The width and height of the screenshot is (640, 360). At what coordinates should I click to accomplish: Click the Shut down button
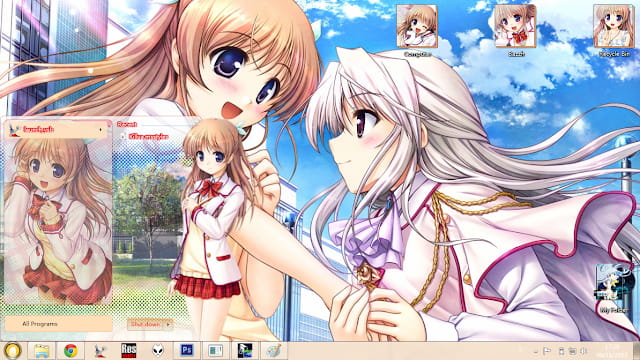click(x=145, y=324)
